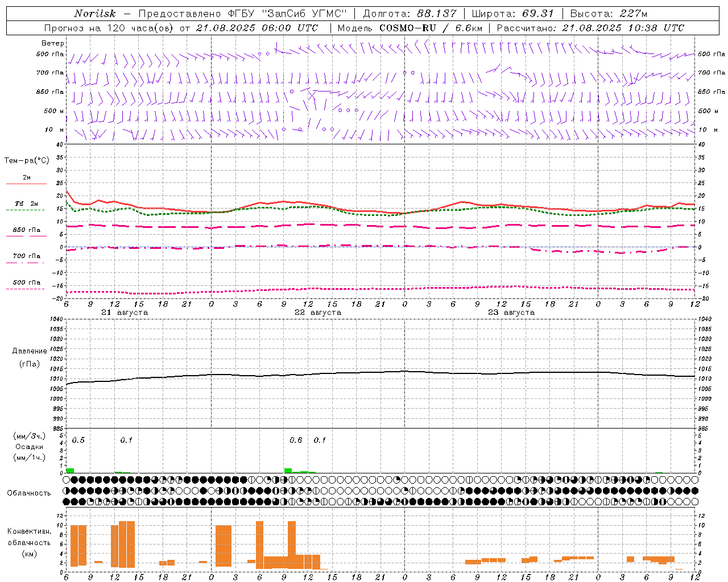The image size is (728, 582).
Task: Click the Высота: 227м value
Action: tap(609, 14)
